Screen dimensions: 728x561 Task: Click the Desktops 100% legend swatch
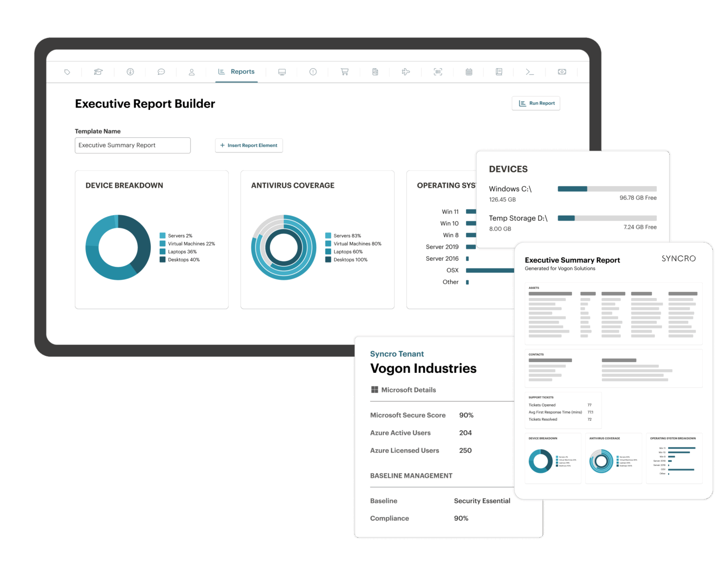(x=328, y=260)
